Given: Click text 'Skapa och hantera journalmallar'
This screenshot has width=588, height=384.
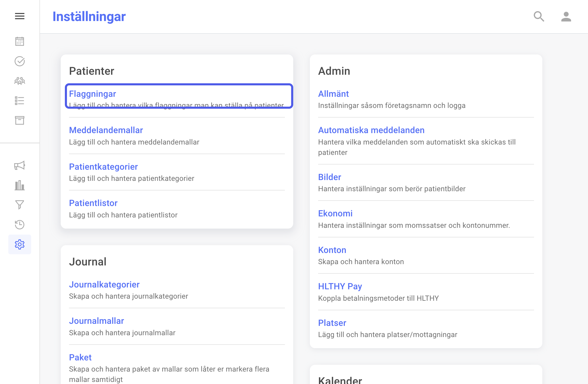Looking at the screenshot, I should (122, 333).
